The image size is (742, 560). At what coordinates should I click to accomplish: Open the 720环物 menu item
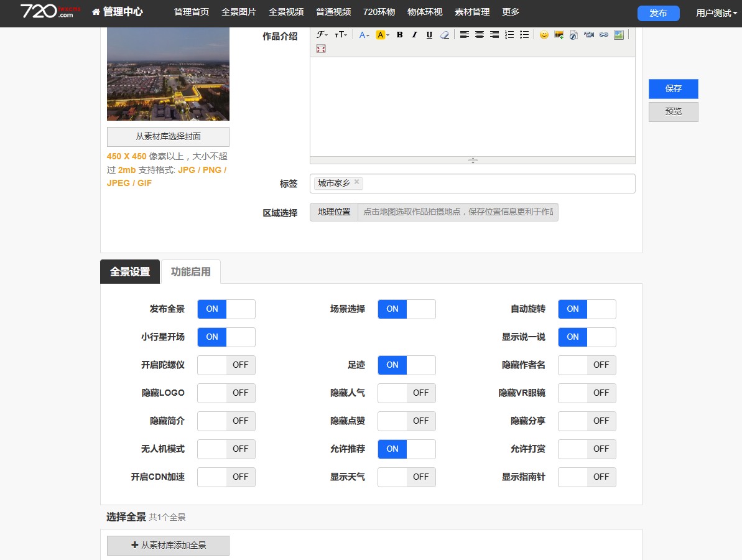click(x=379, y=12)
